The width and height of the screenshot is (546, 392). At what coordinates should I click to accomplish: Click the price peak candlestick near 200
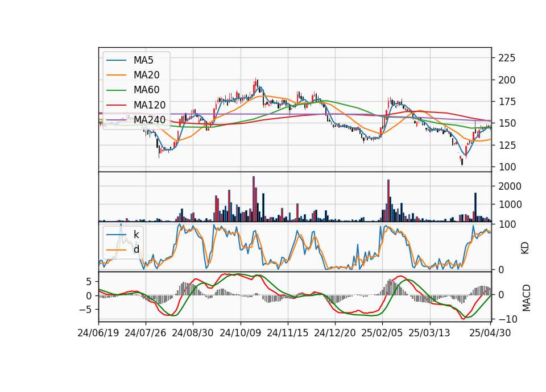click(x=255, y=85)
